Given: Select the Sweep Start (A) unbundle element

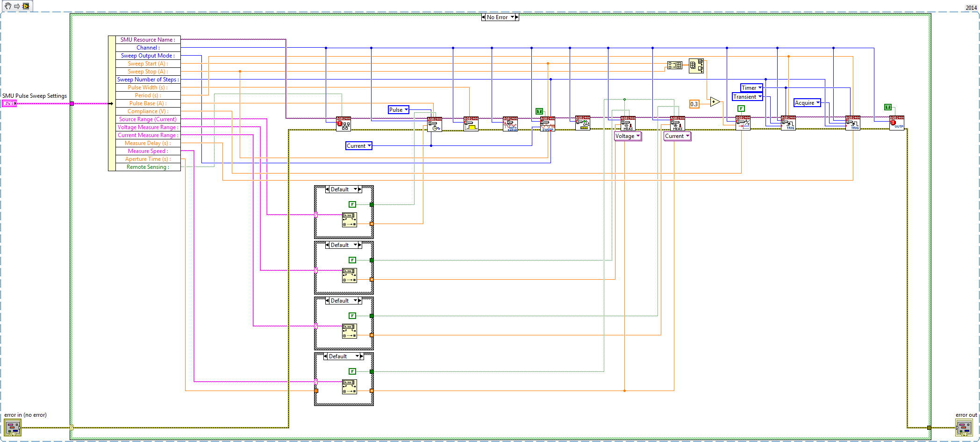Looking at the screenshot, I should point(148,64).
